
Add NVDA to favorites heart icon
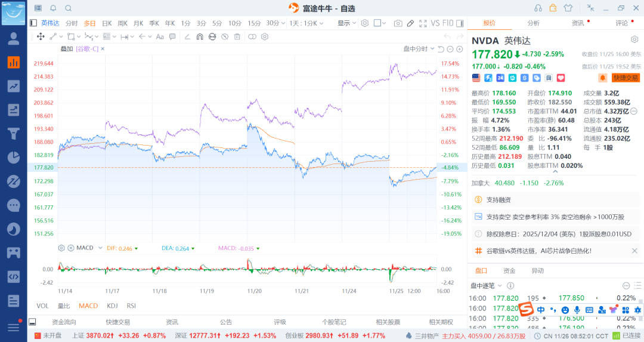coord(561,78)
